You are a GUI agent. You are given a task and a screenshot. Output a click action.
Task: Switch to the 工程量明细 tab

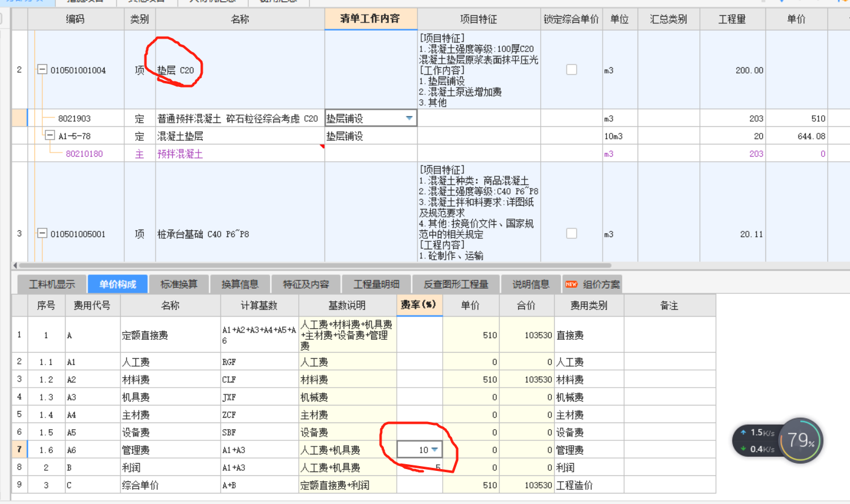click(x=376, y=284)
